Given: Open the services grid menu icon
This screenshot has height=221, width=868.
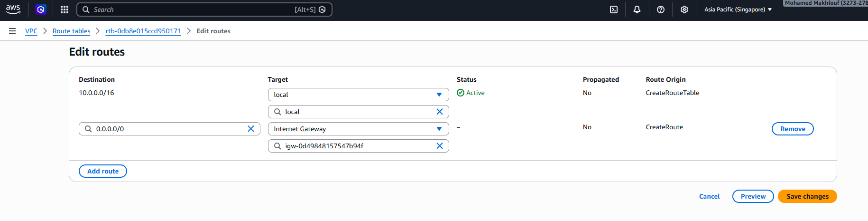Looking at the screenshot, I should (65, 10).
